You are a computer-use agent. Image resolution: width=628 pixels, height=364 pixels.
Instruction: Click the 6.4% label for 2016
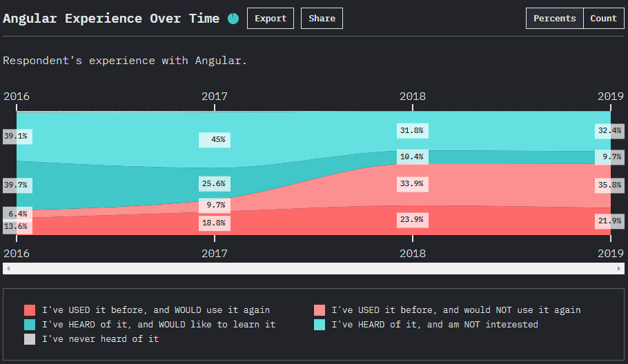click(x=18, y=214)
